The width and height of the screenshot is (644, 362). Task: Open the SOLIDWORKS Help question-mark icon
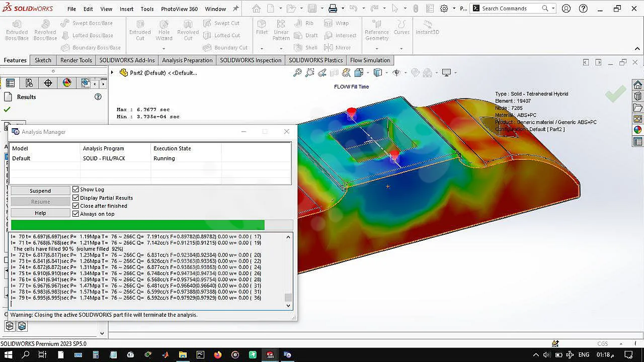click(583, 9)
